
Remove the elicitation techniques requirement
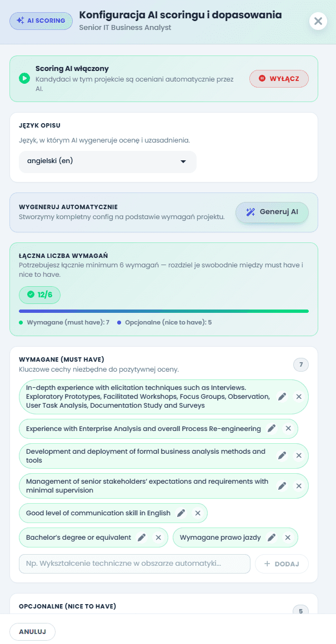(299, 397)
